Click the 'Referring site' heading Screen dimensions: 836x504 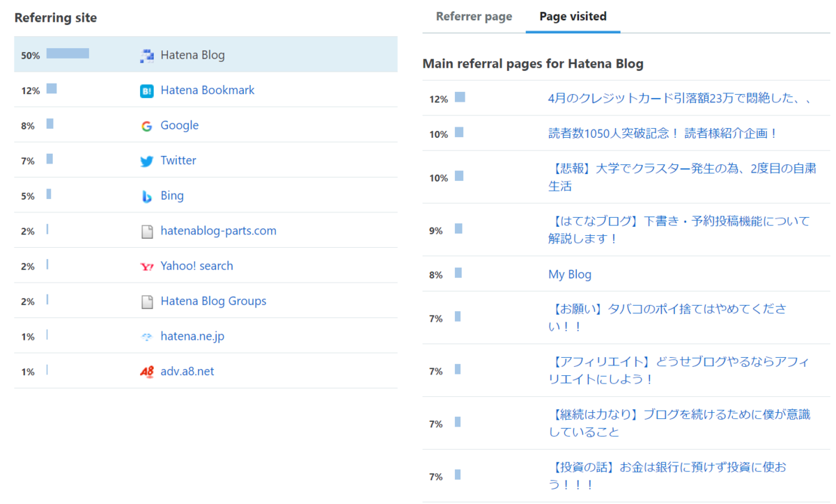56,17
